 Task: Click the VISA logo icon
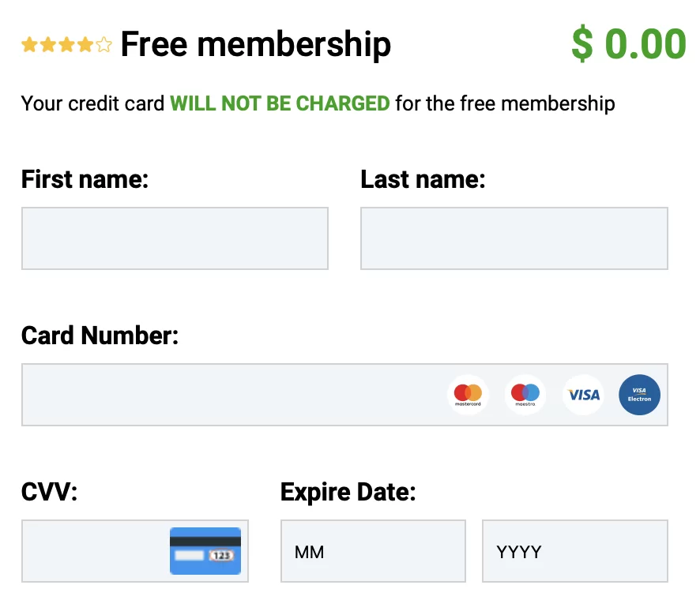point(582,395)
